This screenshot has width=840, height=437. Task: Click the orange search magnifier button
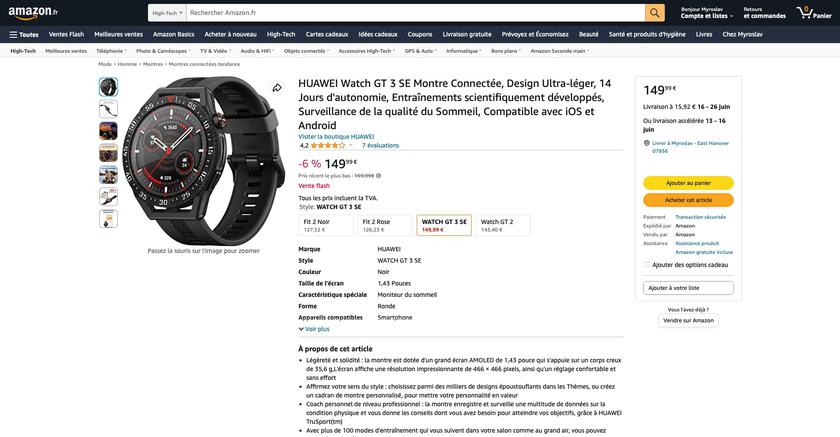point(655,13)
